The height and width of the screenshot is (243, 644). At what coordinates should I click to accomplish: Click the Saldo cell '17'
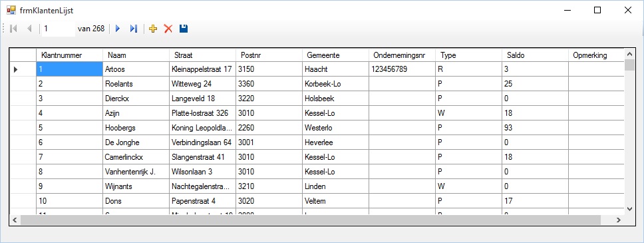coord(535,202)
